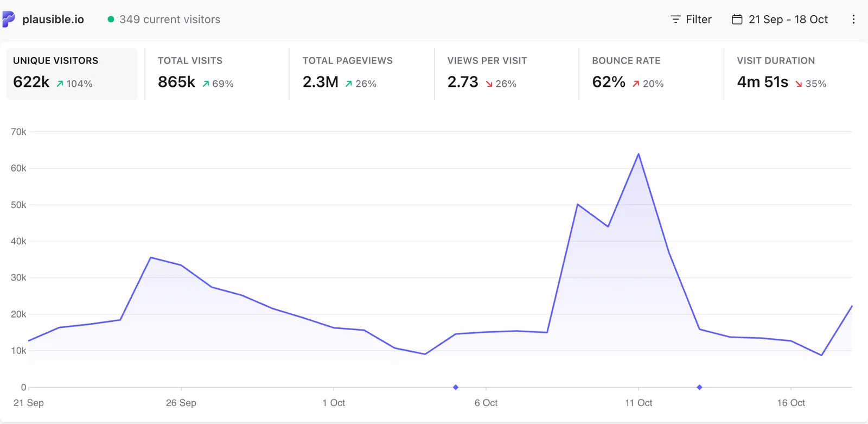Click the red down arrow in Visit Duration

pos(799,84)
